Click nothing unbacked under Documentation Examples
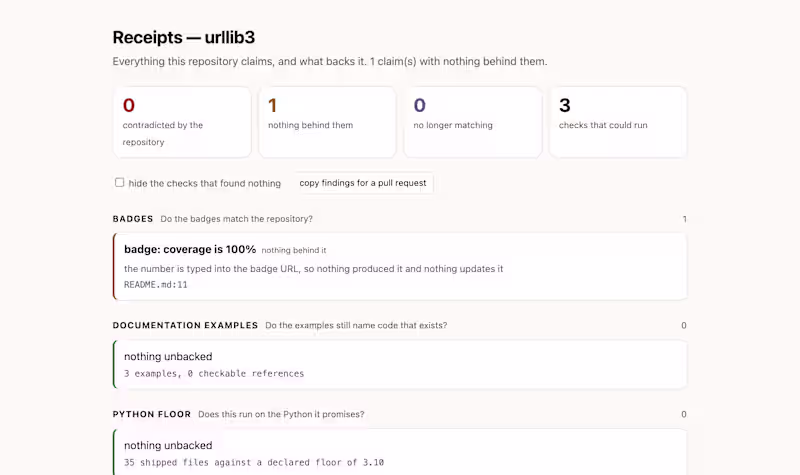Viewport: 800px width, 475px height. 168,357
